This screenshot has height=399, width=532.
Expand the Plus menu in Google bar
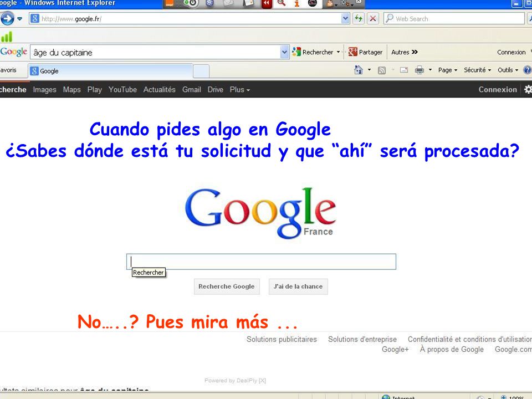click(240, 90)
